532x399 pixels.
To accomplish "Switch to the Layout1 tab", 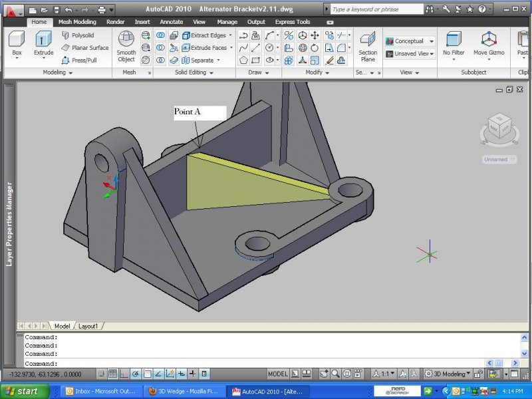I will pyautogui.click(x=88, y=326).
